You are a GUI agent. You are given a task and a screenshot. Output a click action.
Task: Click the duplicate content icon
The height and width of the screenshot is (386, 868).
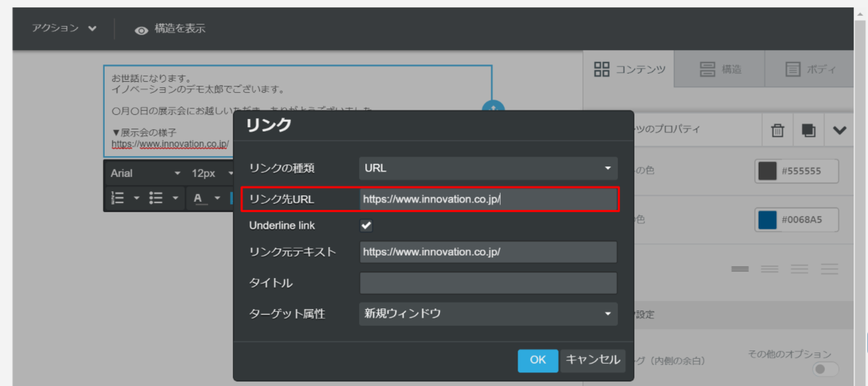coord(808,130)
